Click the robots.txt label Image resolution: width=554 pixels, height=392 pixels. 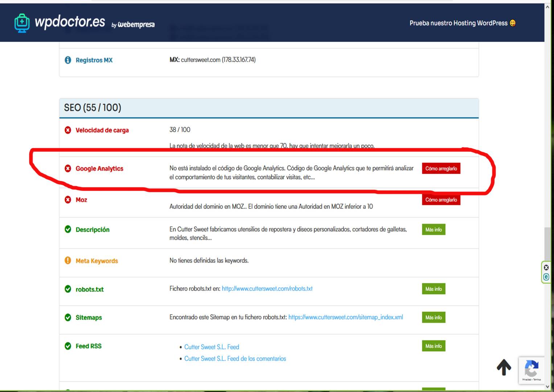click(x=90, y=289)
